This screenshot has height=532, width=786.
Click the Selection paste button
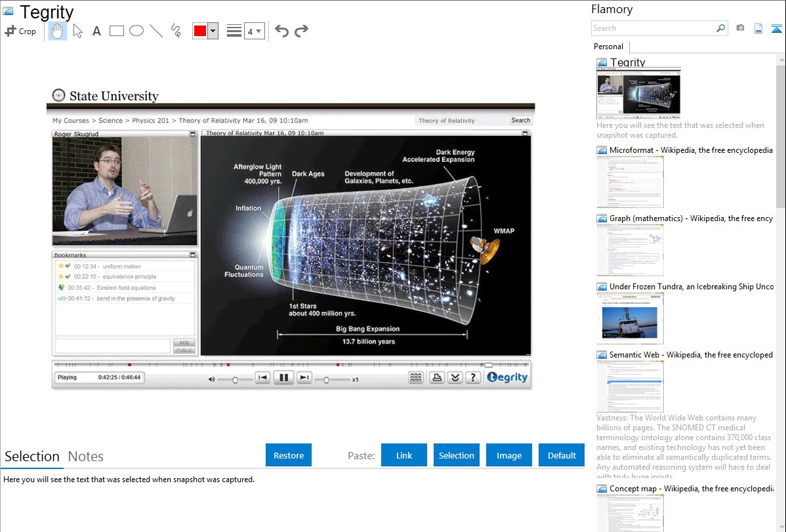(456, 455)
